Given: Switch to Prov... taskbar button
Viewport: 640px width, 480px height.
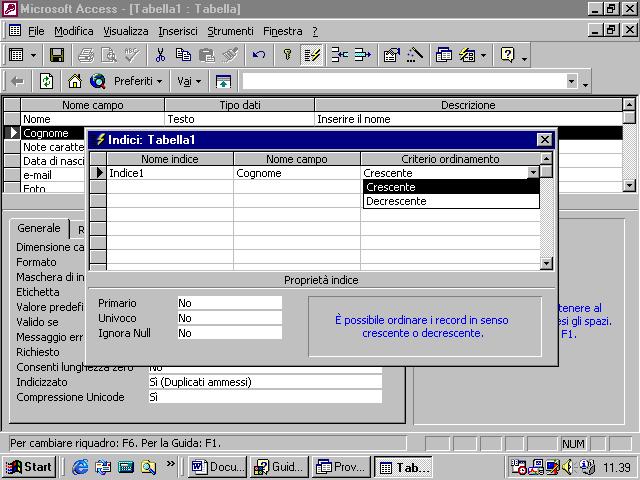Looking at the screenshot, I should pos(341,467).
